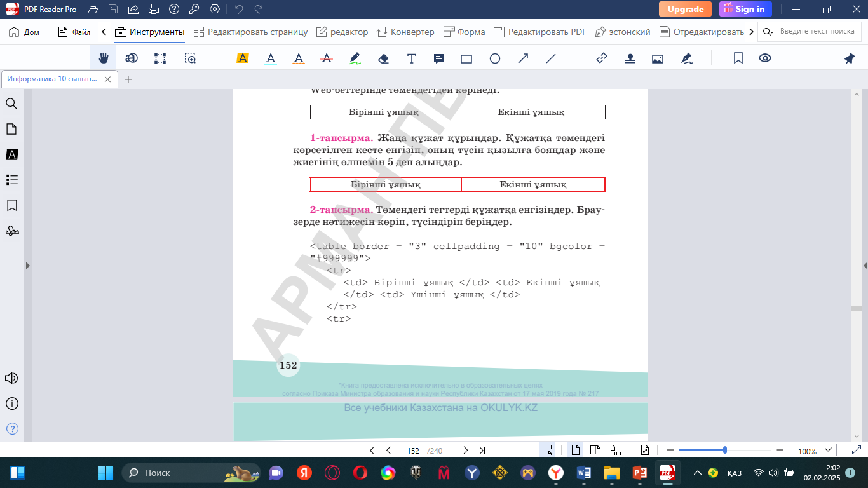Select the Underline annotation tool
This screenshot has width=868, height=488.
[271, 58]
